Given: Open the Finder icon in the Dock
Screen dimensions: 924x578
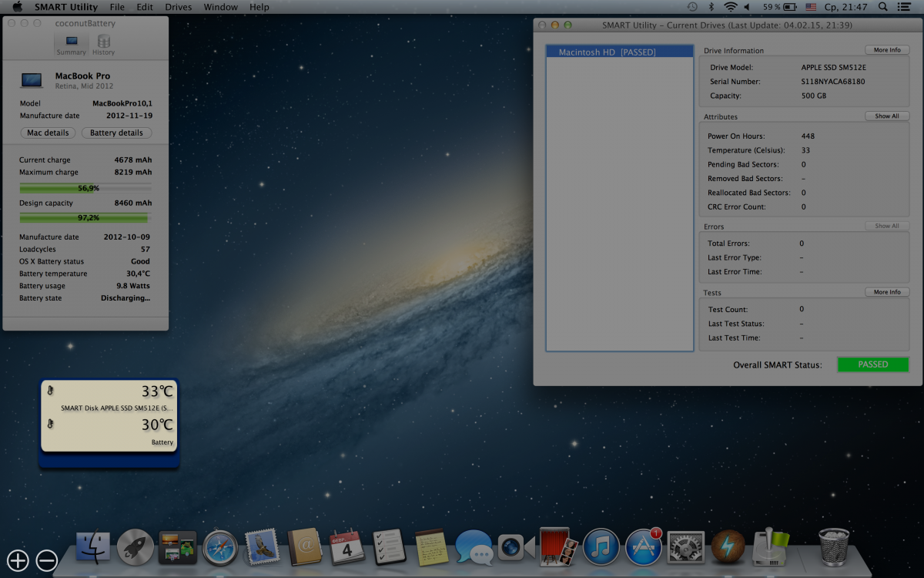Looking at the screenshot, I should (94, 548).
